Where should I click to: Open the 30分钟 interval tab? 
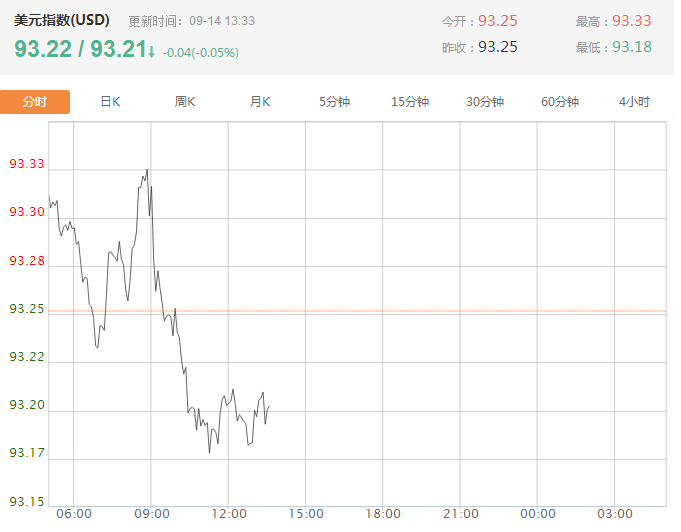pyautogui.click(x=485, y=102)
